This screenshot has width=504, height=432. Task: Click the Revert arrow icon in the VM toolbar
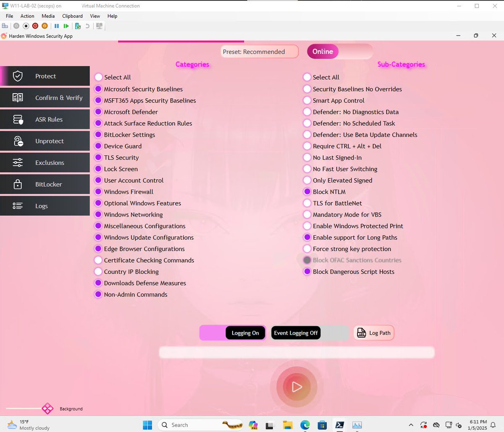point(87,26)
